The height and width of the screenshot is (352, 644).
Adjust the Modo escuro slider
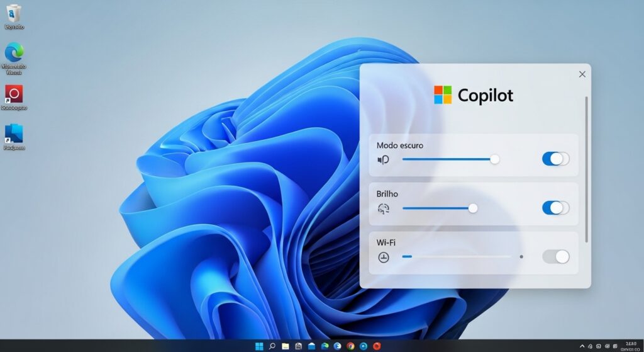[451, 159]
